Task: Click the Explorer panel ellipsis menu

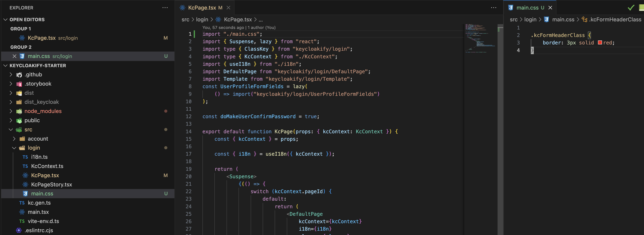Action: pos(165,8)
